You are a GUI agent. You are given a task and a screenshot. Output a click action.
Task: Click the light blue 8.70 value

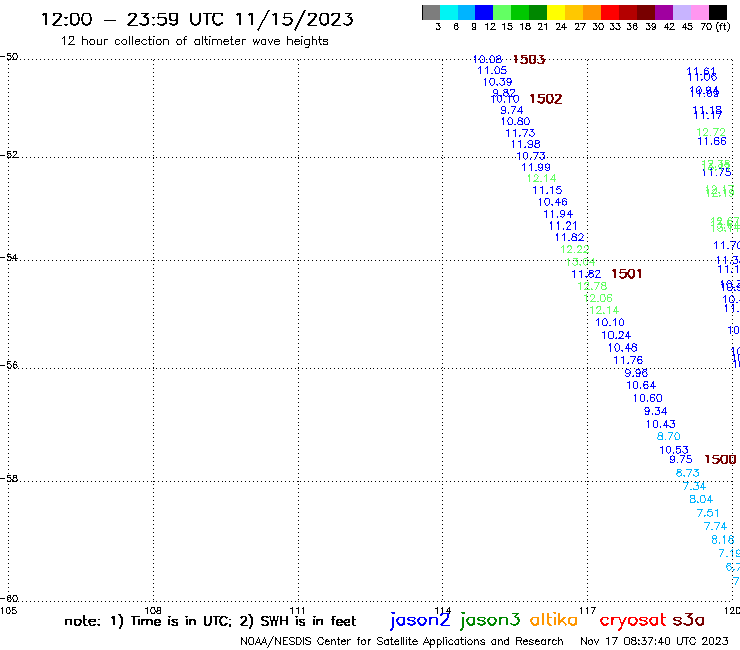669,436
